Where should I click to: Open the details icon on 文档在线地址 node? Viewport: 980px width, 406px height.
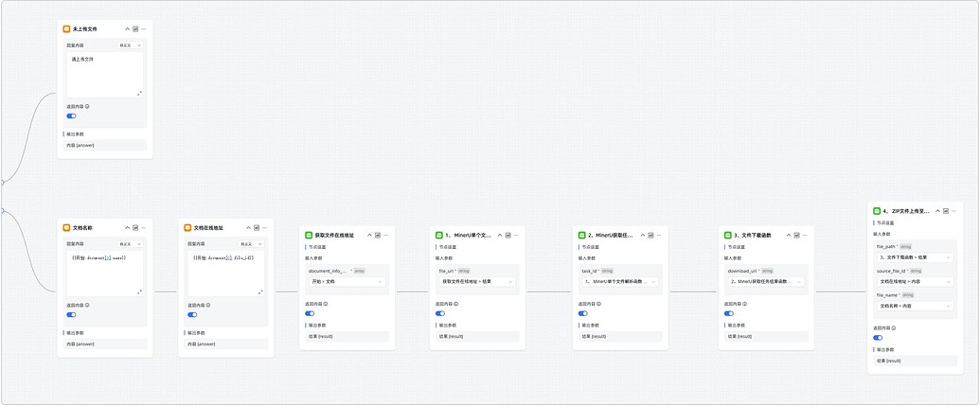257,228
